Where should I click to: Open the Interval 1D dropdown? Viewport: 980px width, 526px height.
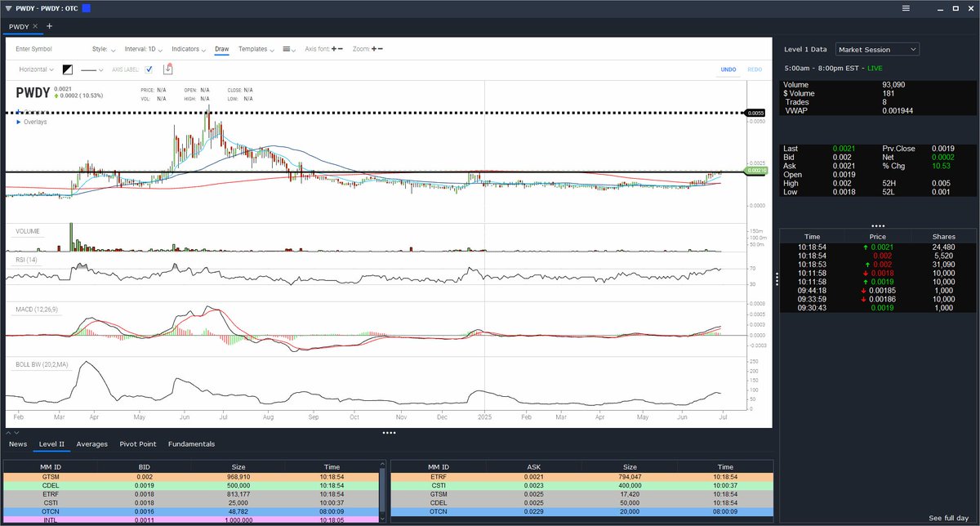[x=144, y=49]
